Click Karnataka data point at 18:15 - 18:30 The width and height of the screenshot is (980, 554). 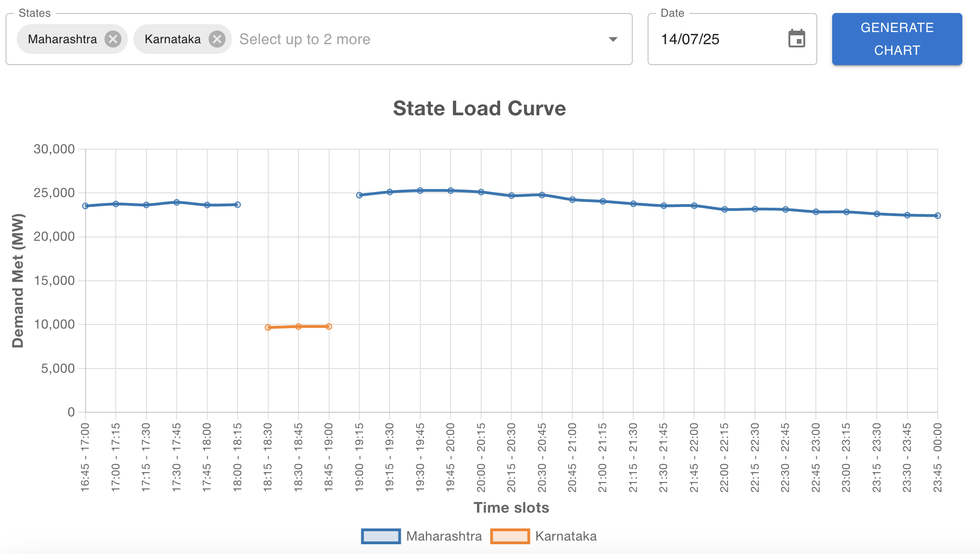click(x=268, y=328)
